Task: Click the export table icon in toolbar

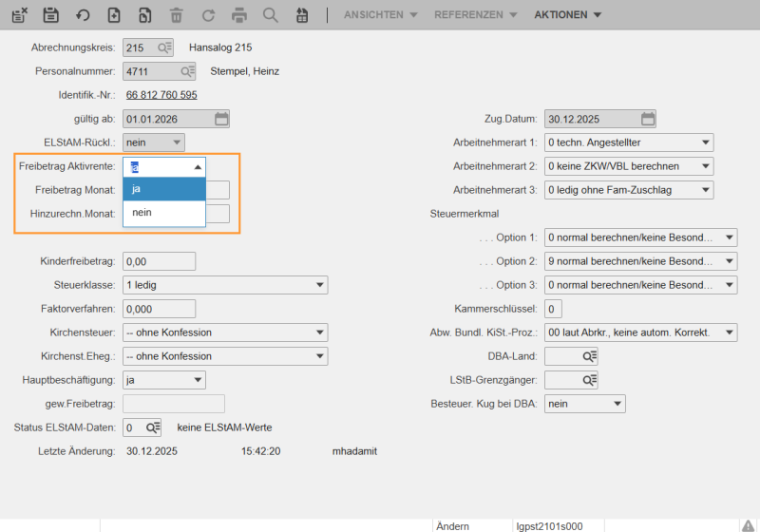Action: point(302,15)
